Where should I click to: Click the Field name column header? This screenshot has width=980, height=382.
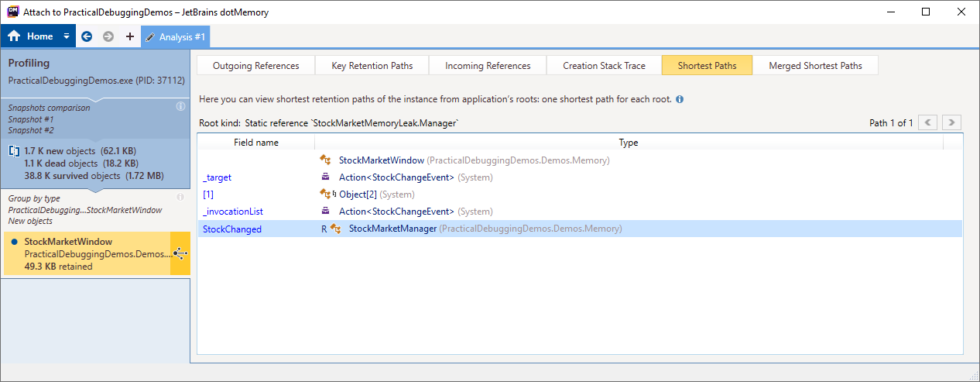256,143
